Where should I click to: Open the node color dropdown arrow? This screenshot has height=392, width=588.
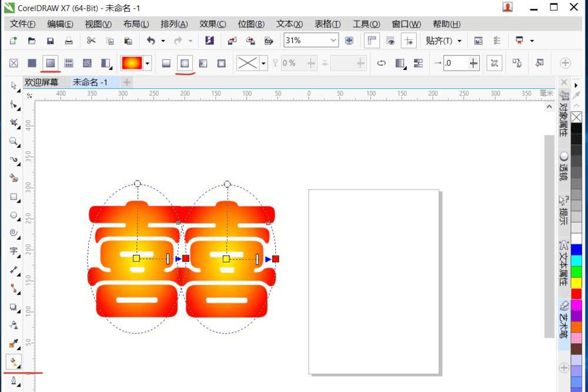[x=263, y=63]
